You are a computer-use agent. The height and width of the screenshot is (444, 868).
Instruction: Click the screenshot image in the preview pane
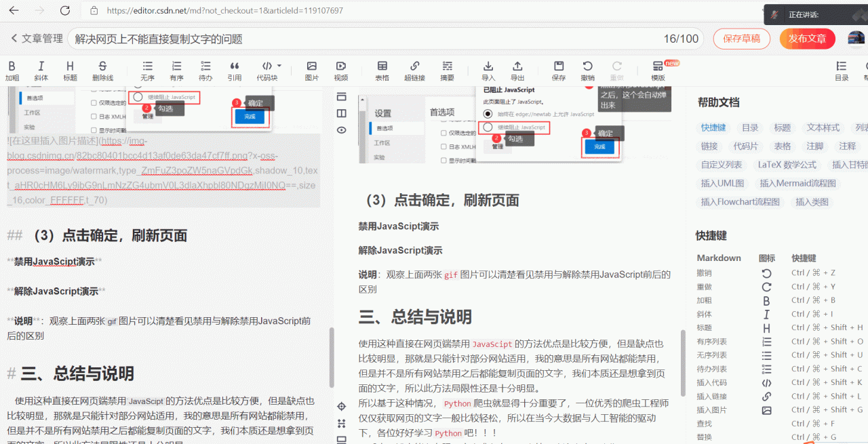pos(515,125)
